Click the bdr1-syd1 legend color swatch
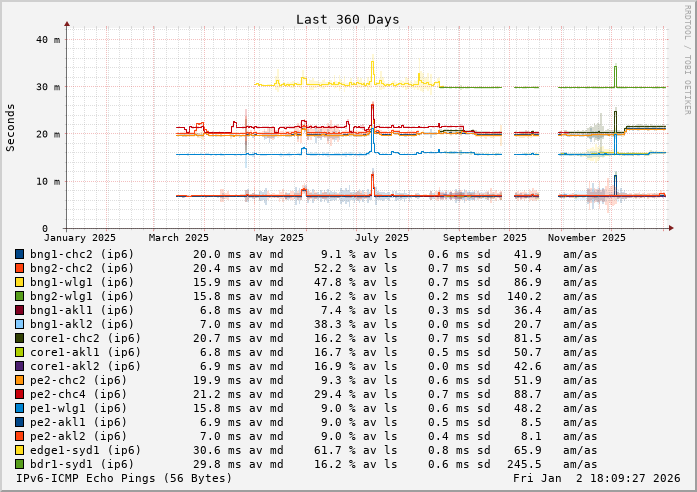The height and width of the screenshot is (492, 697). click(x=19, y=464)
